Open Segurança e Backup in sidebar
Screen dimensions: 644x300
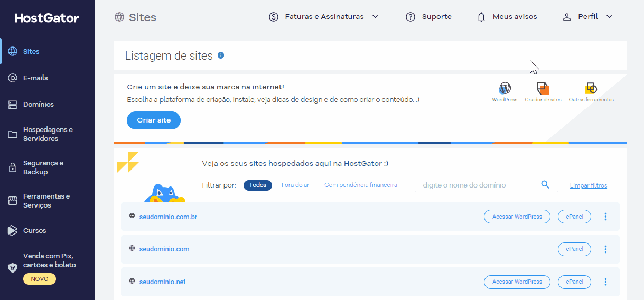43,167
